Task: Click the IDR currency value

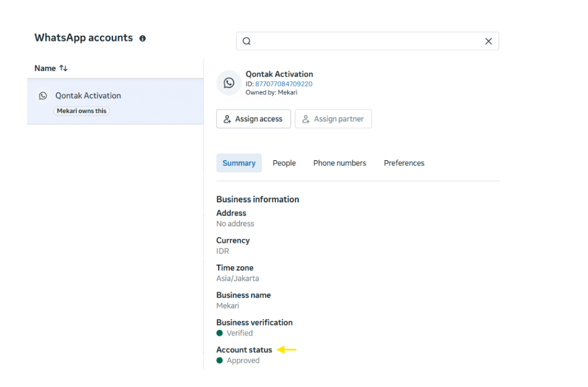Action: (223, 251)
